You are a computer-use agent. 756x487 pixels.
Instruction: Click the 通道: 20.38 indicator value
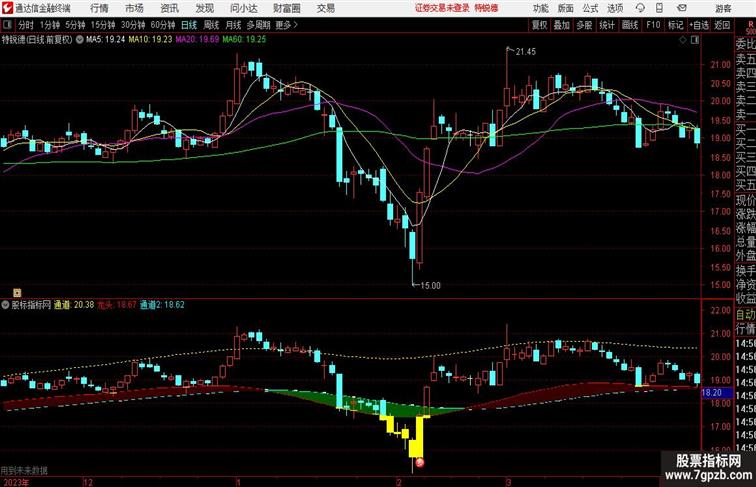point(74,305)
